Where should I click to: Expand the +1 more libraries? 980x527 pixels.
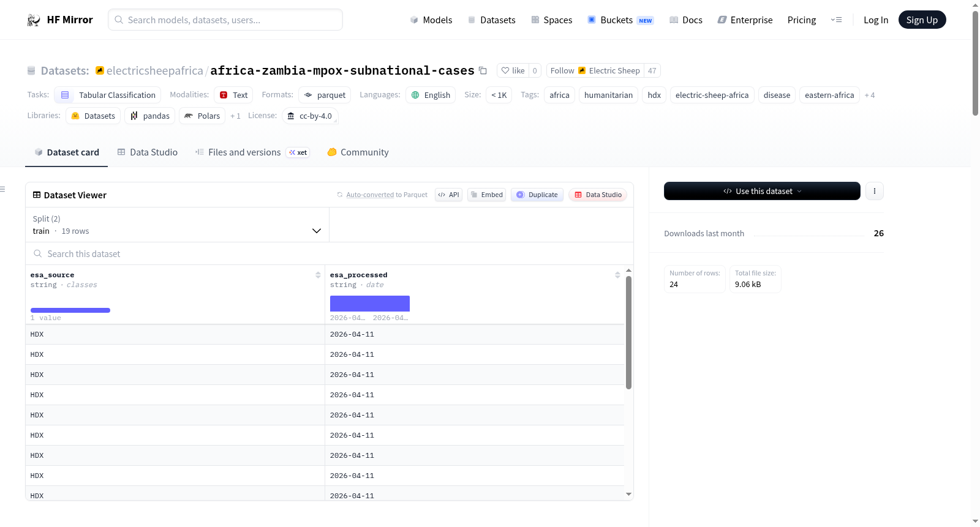click(x=235, y=116)
